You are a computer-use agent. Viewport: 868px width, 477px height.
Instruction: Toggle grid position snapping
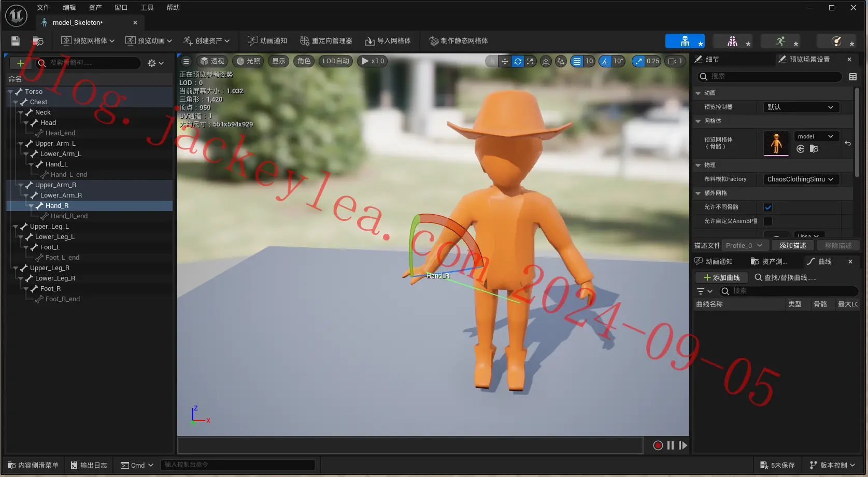coord(577,61)
